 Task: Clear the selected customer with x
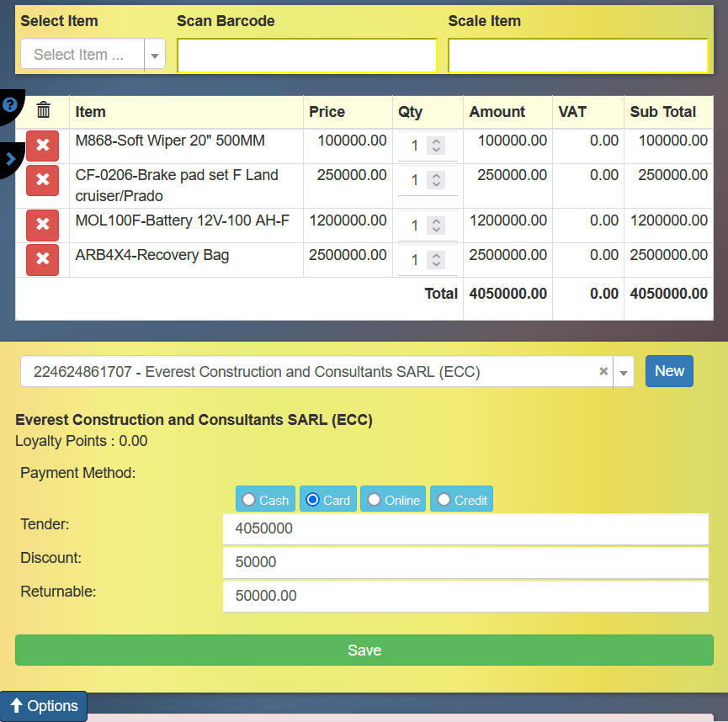(x=603, y=371)
